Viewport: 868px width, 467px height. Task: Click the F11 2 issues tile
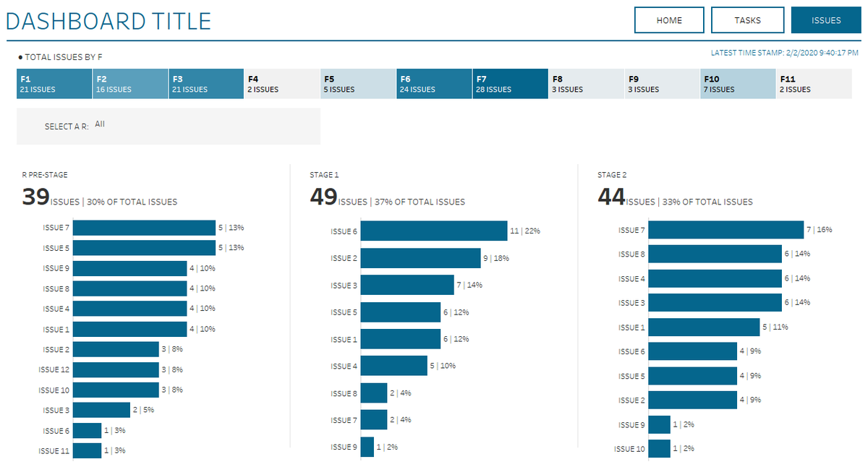pos(814,84)
